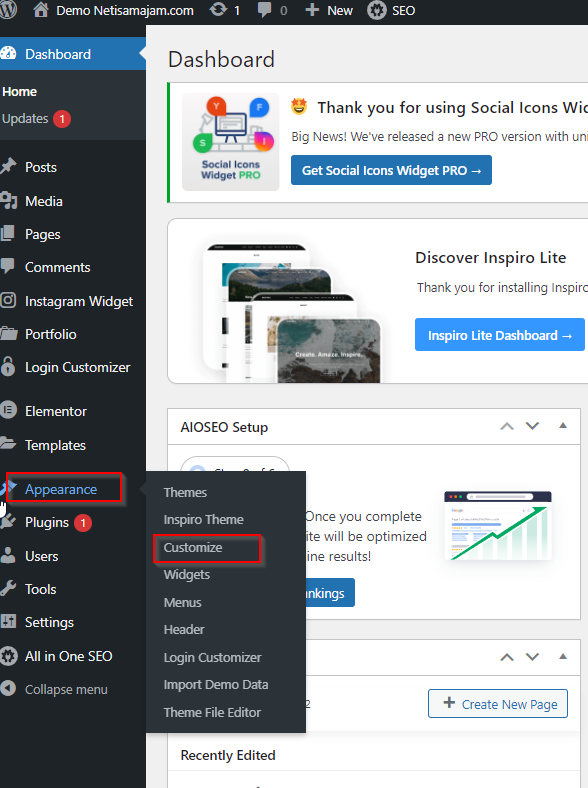
Task: Click the AIOSEO rankings chart illustration
Action: point(498,526)
